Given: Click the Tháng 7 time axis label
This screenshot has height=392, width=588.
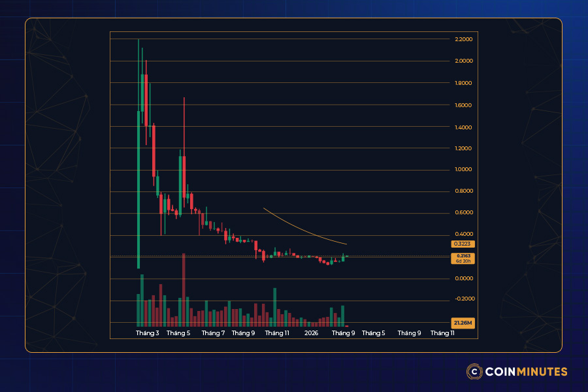Looking at the screenshot, I should (x=213, y=333).
